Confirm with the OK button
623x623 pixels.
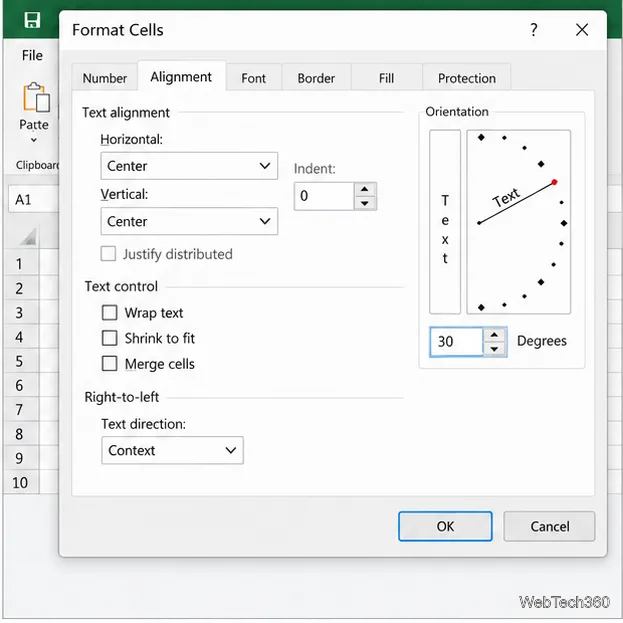pyautogui.click(x=445, y=526)
